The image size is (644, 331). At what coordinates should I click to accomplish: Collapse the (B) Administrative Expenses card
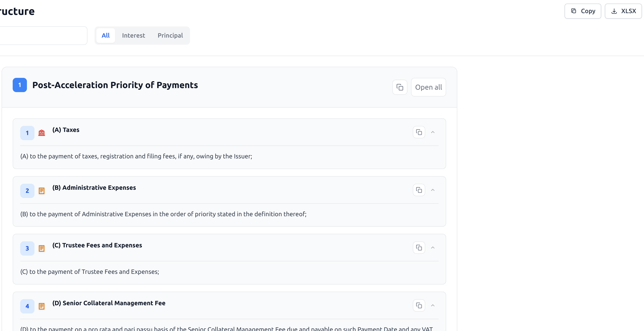pyautogui.click(x=433, y=190)
